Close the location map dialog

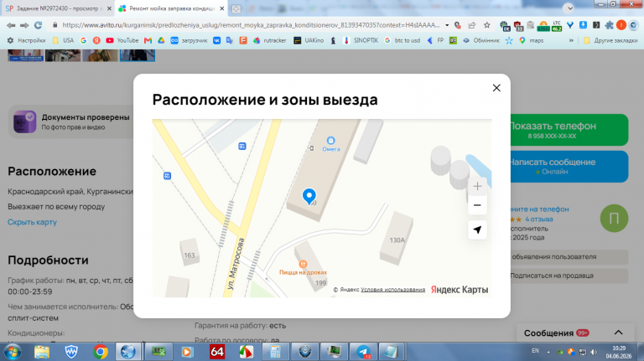pos(496,88)
